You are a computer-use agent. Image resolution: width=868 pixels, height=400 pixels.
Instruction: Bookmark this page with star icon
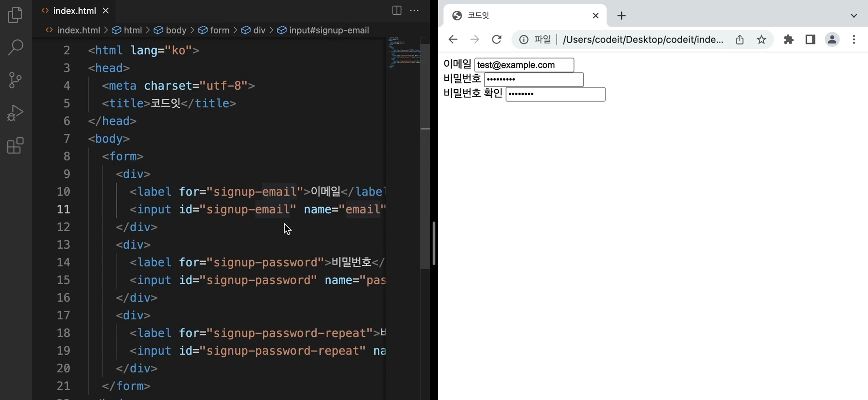pos(762,39)
